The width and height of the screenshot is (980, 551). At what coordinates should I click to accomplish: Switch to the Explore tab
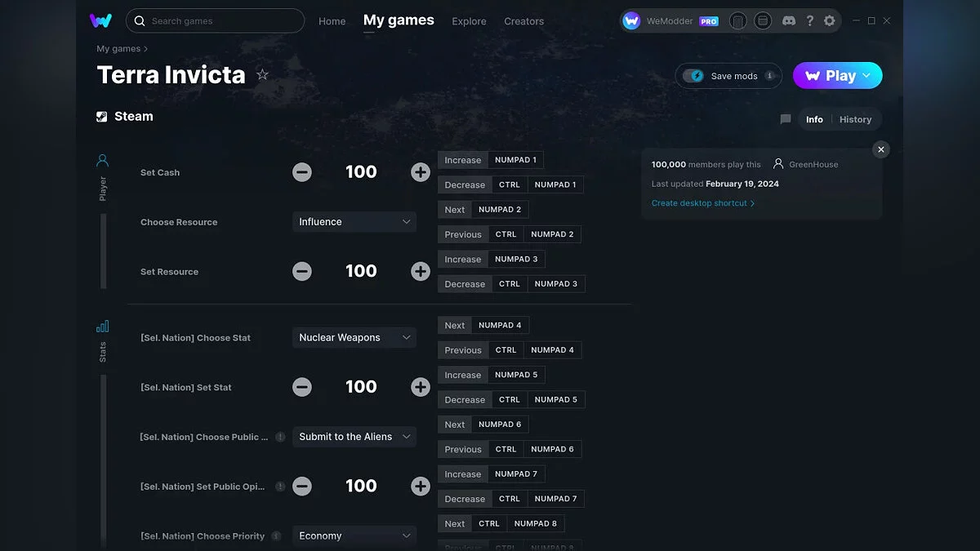click(469, 21)
